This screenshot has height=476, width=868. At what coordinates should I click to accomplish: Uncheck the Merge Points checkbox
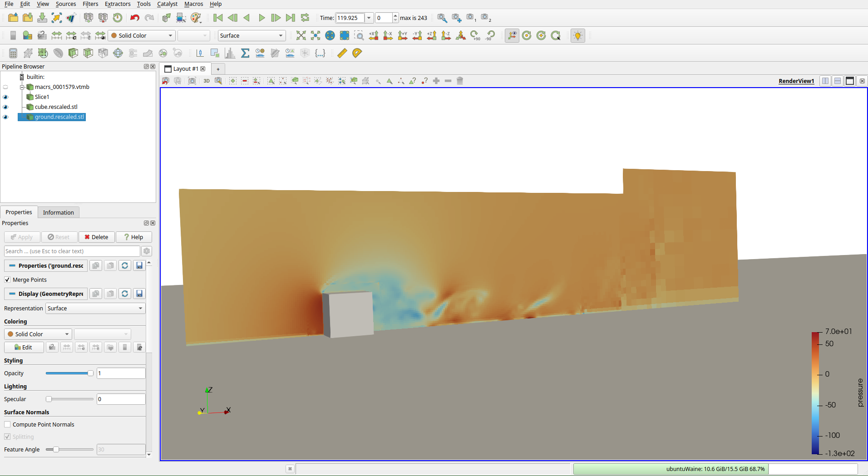(x=7, y=280)
